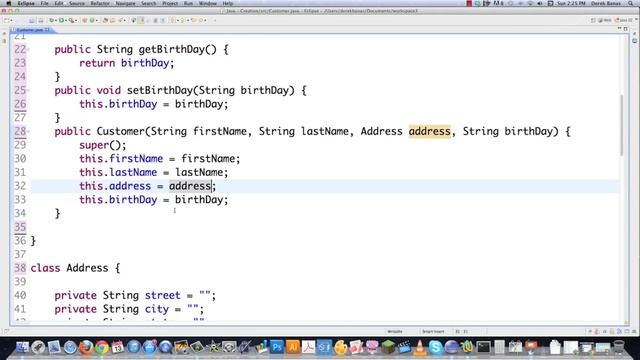This screenshot has width=640, height=360.
Task: Open VLC cone icon in dock
Action: [x=420, y=347]
